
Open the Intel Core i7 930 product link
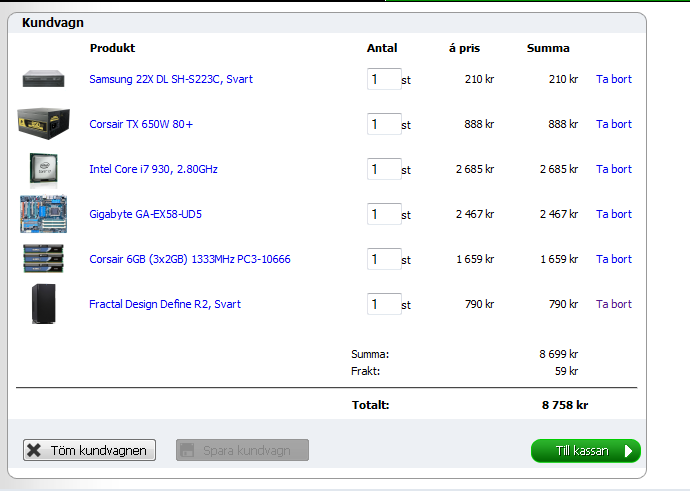(x=153, y=169)
